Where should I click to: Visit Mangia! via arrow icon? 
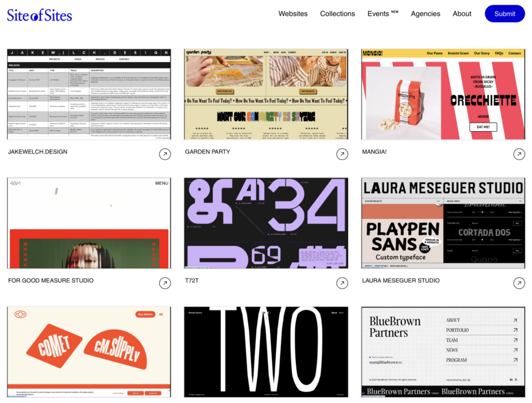coord(519,154)
